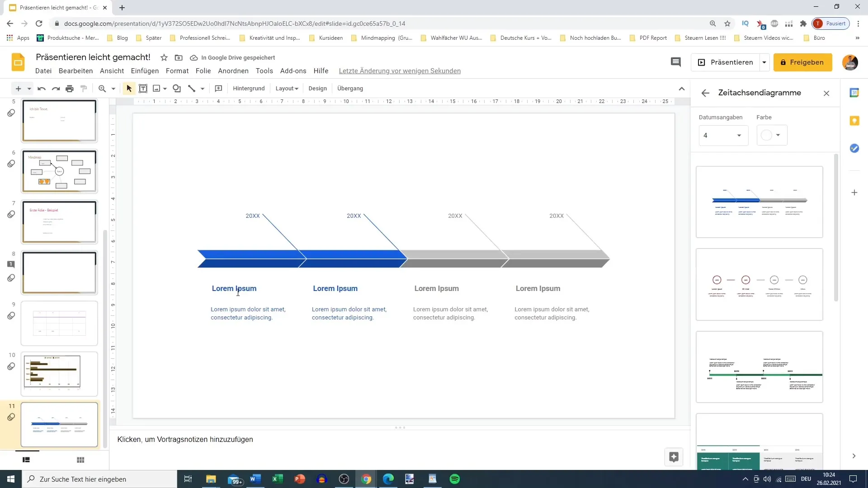868x488 pixels.
Task: Open the Einfügen menu
Action: [x=145, y=71]
